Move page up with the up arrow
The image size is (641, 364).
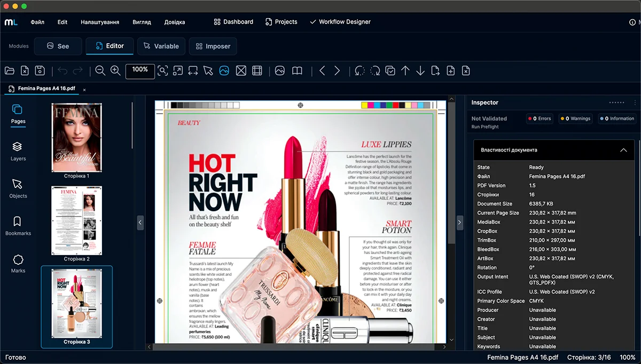[x=405, y=70]
